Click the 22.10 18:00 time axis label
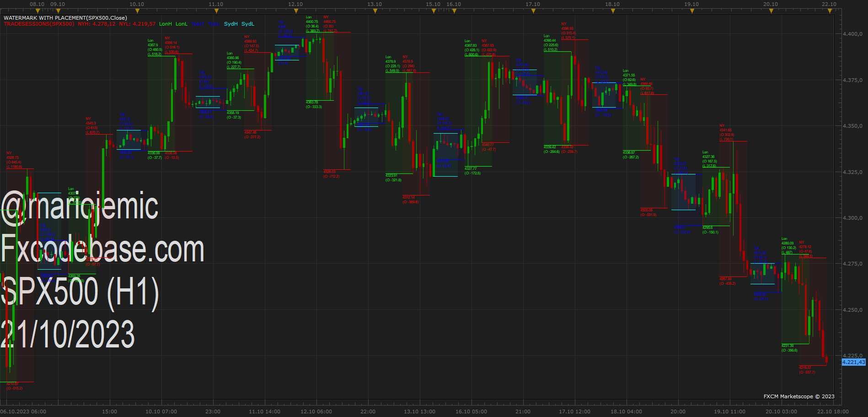This screenshot has height=417, width=868. click(x=833, y=412)
